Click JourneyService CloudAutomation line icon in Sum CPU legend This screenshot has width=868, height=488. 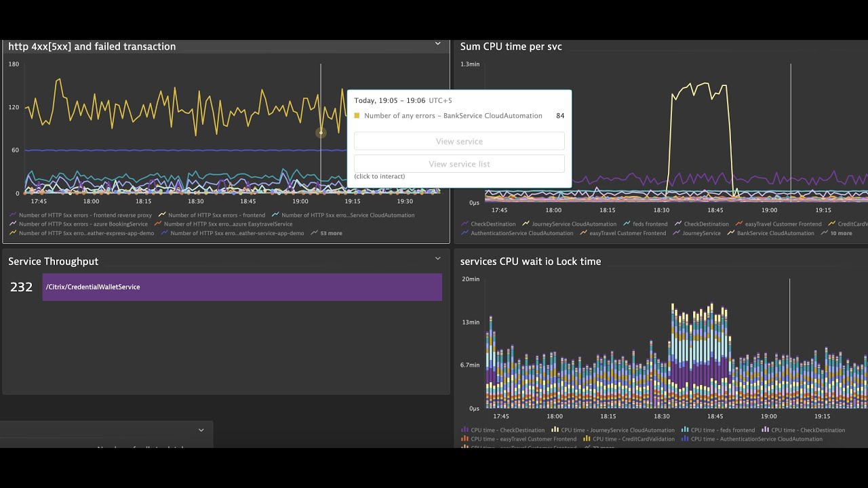point(526,224)
